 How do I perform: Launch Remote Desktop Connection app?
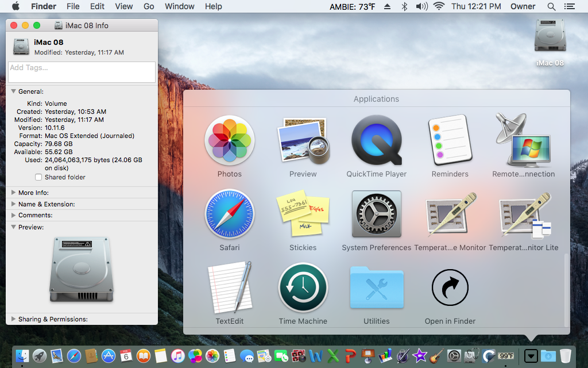523,140
